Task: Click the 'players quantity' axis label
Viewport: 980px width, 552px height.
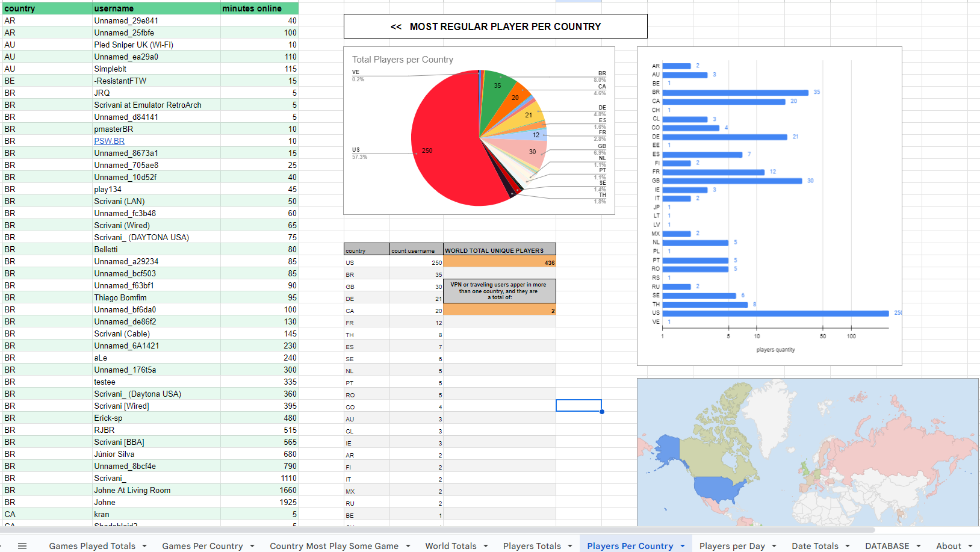Action: click(775, 350)
